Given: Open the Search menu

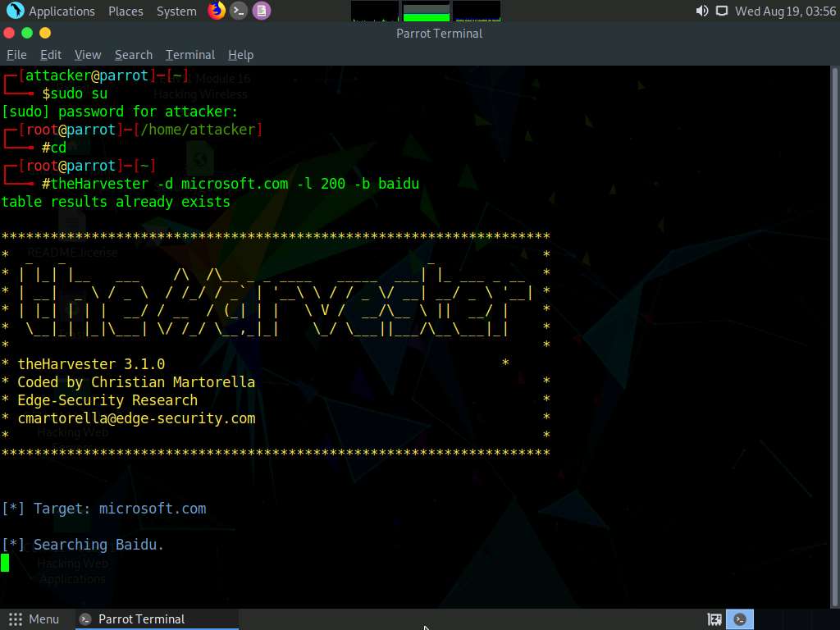Looking at the screenshot, I should [134, 55].
